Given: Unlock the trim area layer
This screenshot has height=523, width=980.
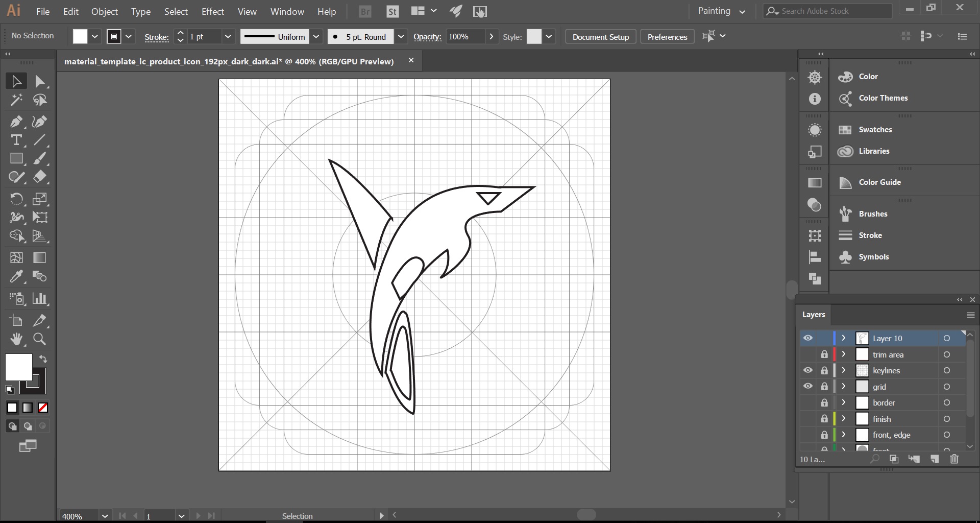Looking at the screenshot, I should [824, 354].
